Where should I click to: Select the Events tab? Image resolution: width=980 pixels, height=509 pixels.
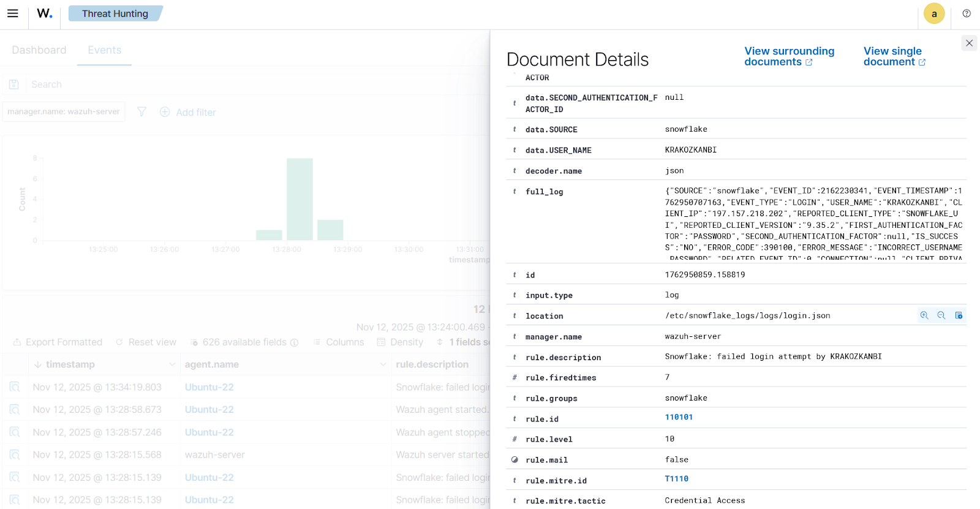tap(104, 50)
